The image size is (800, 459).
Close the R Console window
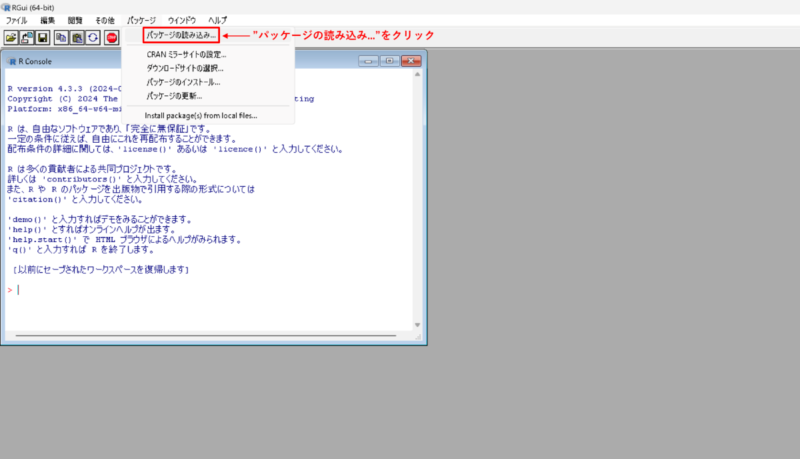tap(411, 61)
